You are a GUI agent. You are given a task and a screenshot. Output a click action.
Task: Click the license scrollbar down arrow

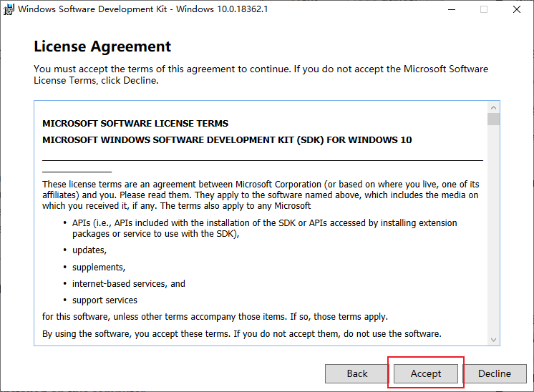click(x=493, y=339)
